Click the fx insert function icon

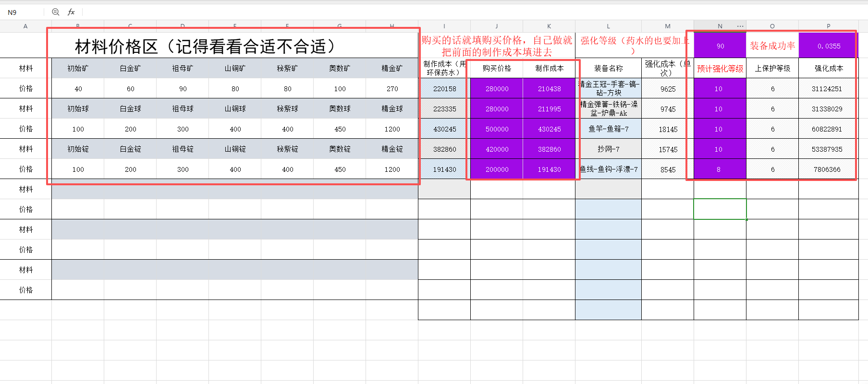(71, 12)
